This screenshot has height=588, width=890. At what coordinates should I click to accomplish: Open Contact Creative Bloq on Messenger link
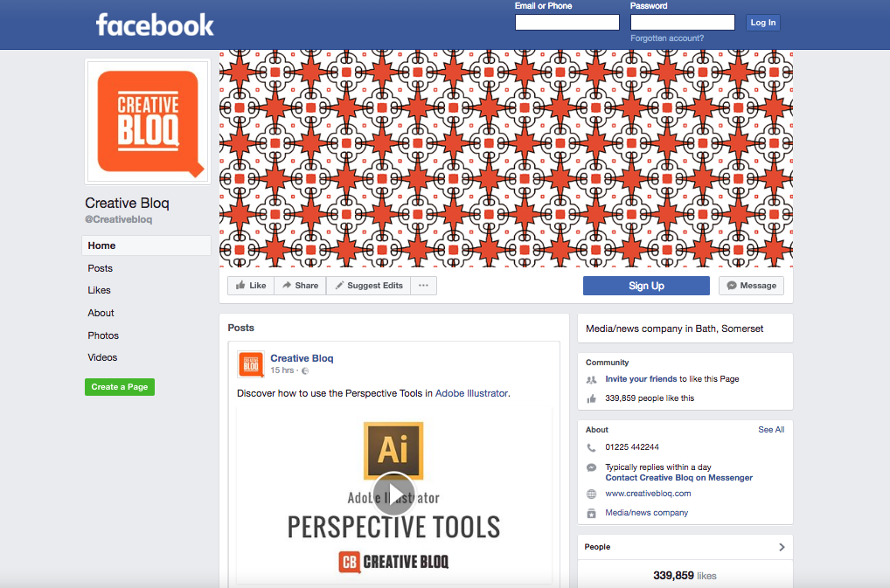678,477
